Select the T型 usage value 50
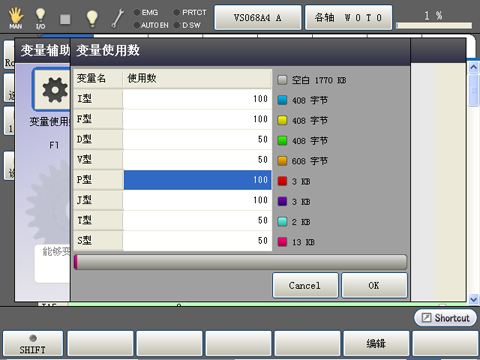480x360 pixels. click(197, 221)
